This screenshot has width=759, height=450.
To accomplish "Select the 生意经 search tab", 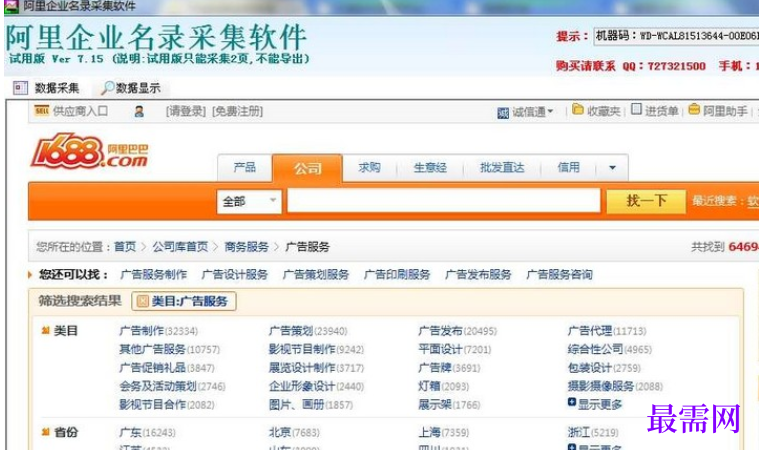I will pos(430,167).
